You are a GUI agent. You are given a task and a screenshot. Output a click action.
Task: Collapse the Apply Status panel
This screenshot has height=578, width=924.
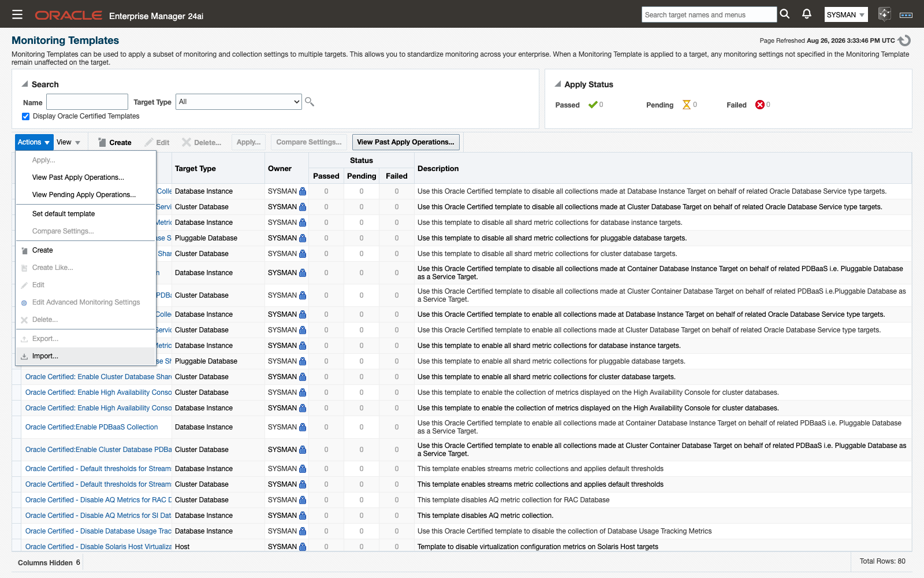tap(558, 84)
